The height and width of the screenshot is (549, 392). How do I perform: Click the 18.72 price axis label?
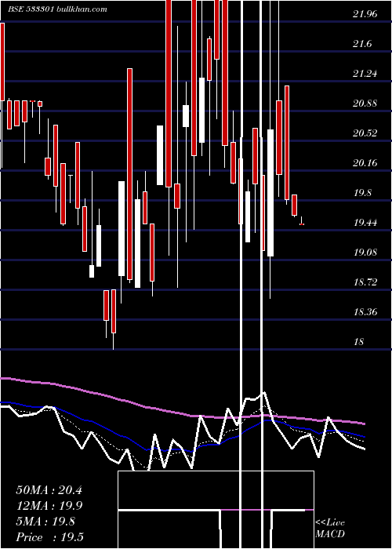point(365,282)
